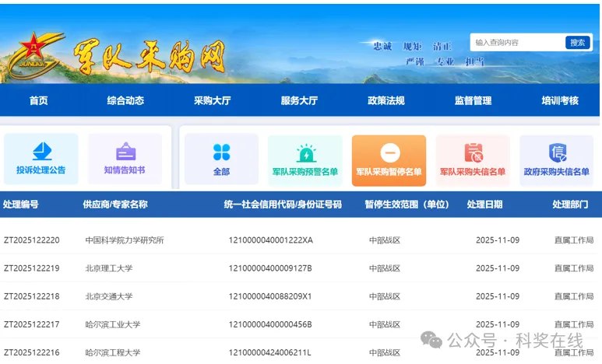The height and width of the screenshot is (364, 602).
Task: Click supplier name 哈尔滨工程大学
Action: tap(112, 352)
